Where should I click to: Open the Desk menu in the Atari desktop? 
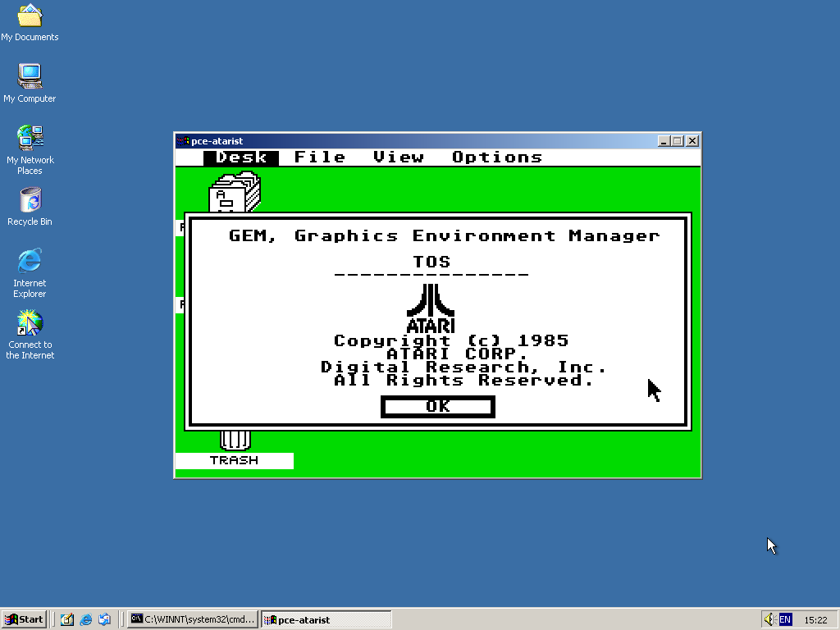click(241, 157)
